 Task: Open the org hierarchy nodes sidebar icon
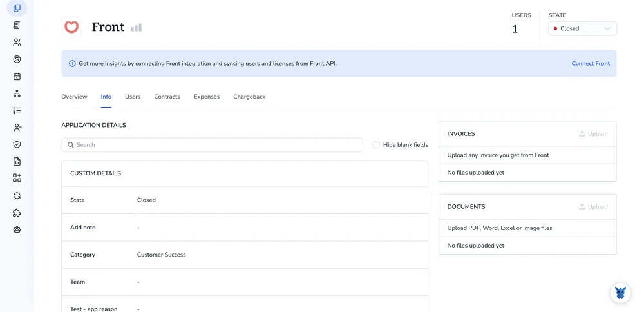click(x=17, y=93)
